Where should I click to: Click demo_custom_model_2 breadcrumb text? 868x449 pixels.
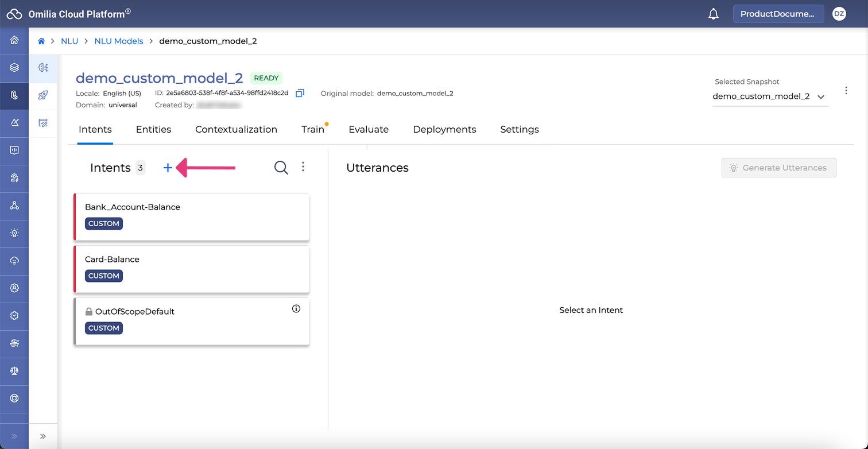208,41
